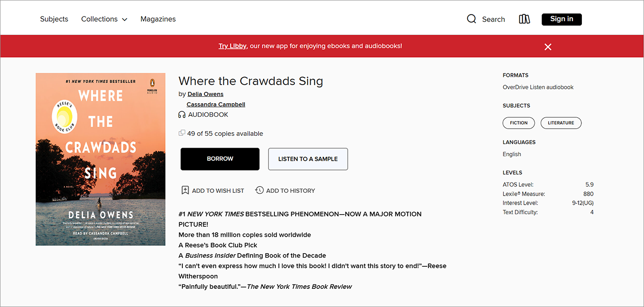Open the Try Libby link
The image size is (644, 307).
click(232, 46)
